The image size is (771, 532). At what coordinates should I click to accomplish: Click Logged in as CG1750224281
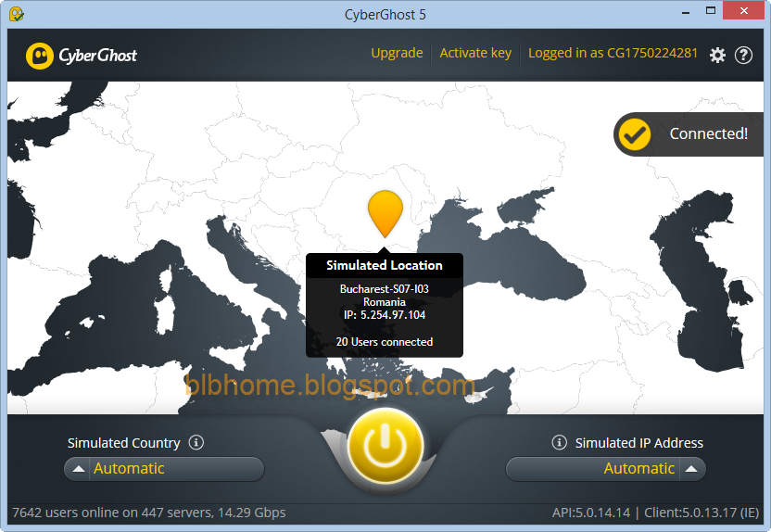[x=613, y=53]
